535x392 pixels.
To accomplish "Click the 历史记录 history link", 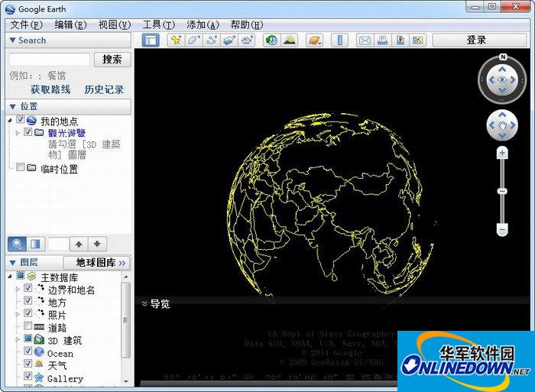I will (104, 89).
